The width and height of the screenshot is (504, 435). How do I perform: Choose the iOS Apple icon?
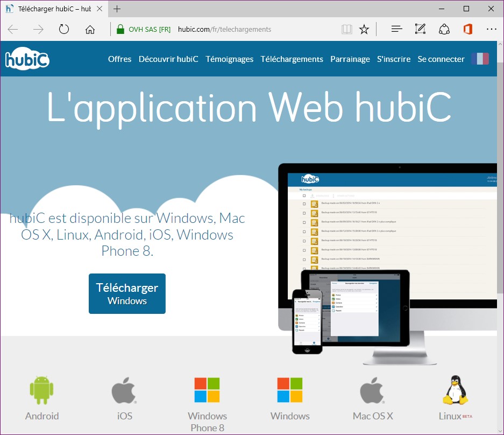point(124,391)
